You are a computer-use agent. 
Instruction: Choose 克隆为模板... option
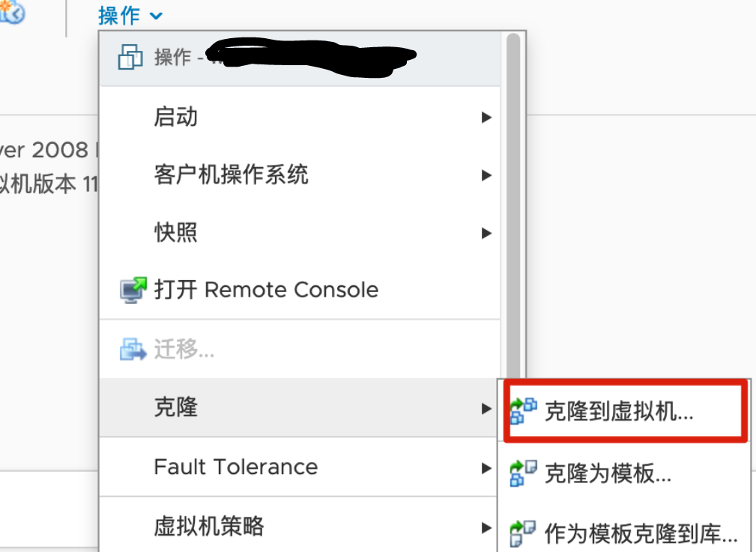click(608, 473)
